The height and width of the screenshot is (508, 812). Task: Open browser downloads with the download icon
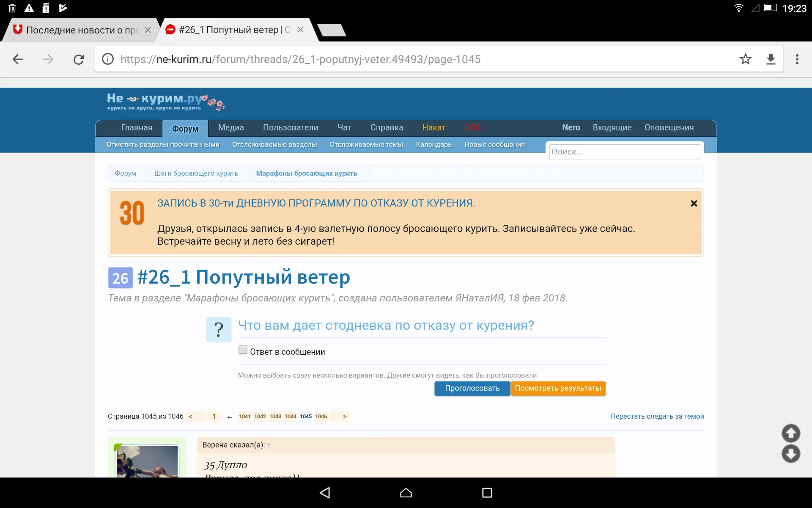pos(771,59)
